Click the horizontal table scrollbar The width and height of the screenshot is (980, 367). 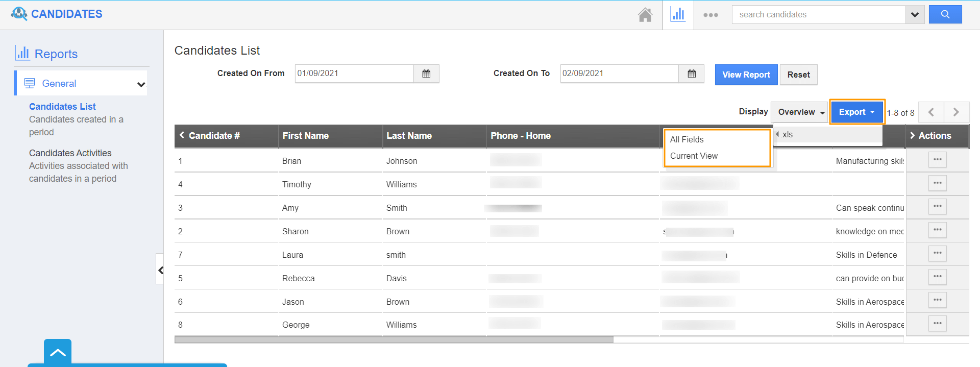(394, 339)
